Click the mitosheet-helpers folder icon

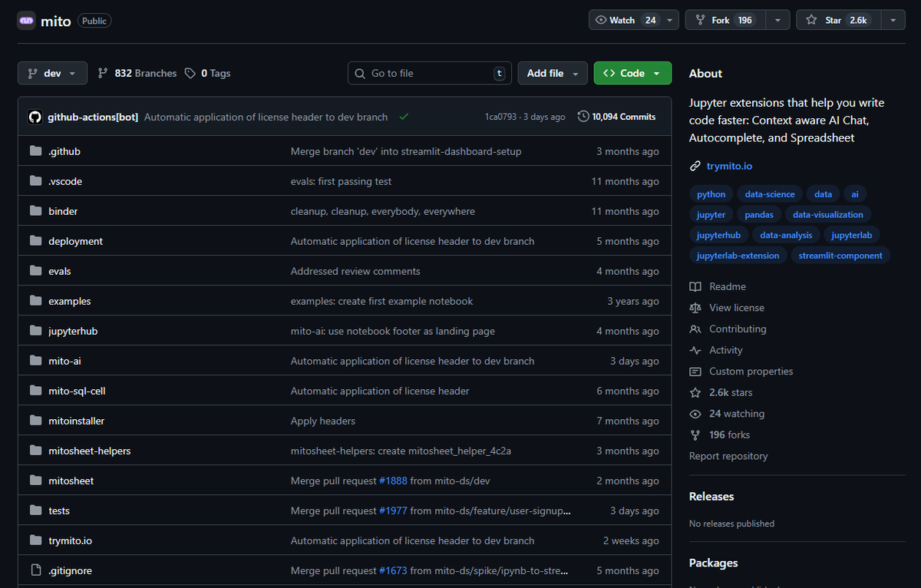point(35,451)
